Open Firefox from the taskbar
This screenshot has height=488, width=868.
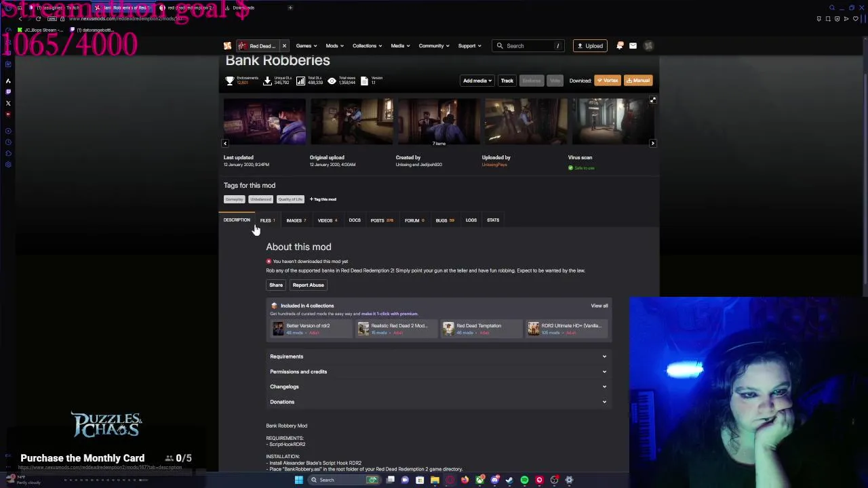[x=465, y=480]
